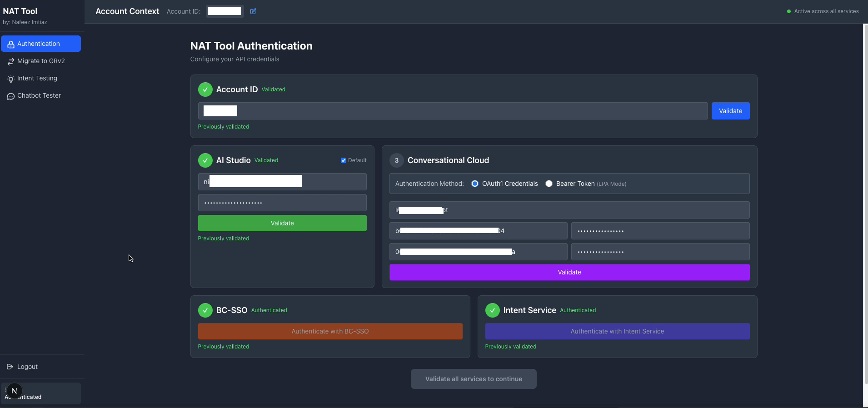The height and width of the screenshot is (408, 868).
Task: Click the 'Validated' label next to Account ID heading
Action: click(x=274, y=90)
